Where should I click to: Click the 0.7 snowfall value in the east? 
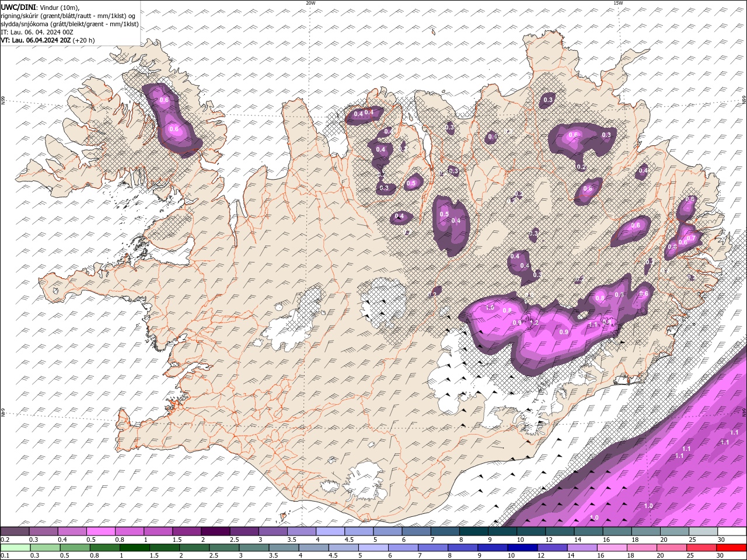pos(690,238)
